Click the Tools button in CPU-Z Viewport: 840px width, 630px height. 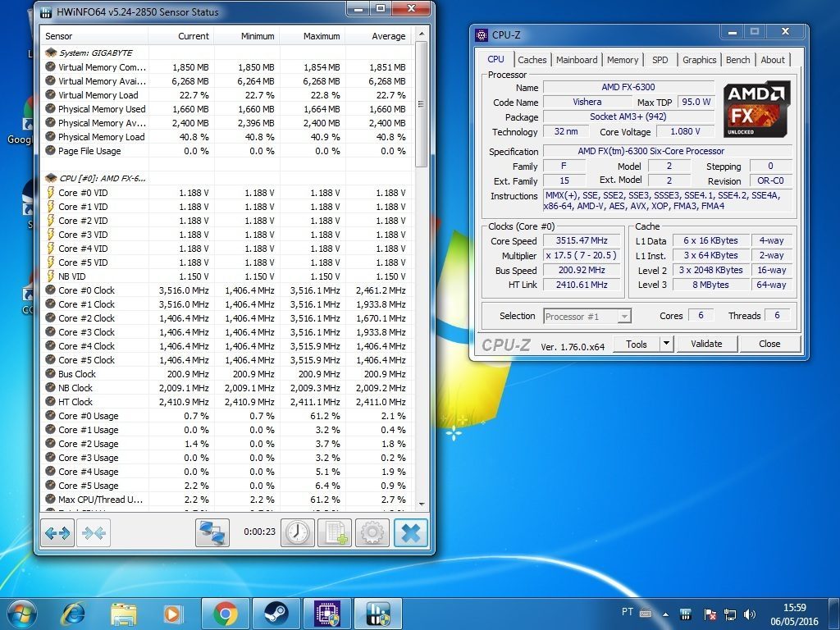(637, 344)
